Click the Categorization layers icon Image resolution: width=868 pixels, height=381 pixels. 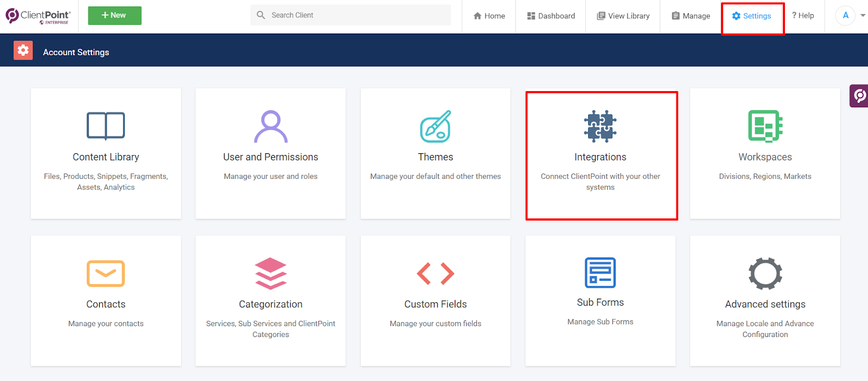[271, 274]
